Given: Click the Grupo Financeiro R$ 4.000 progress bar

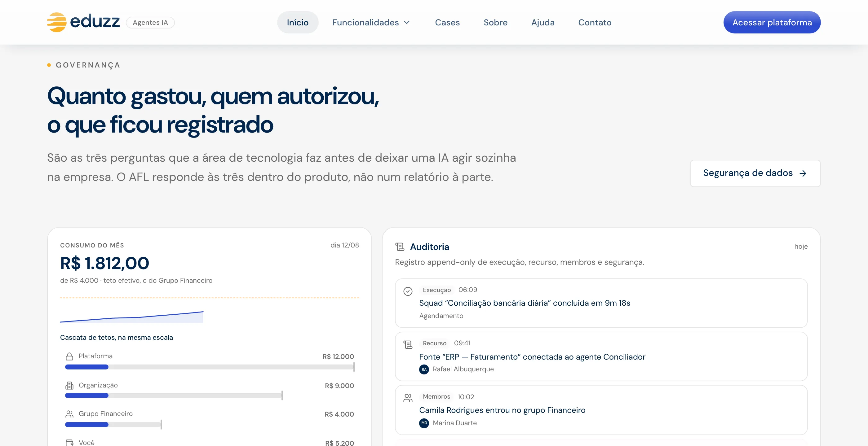Looking at the screenshot, I should (113, 424).
